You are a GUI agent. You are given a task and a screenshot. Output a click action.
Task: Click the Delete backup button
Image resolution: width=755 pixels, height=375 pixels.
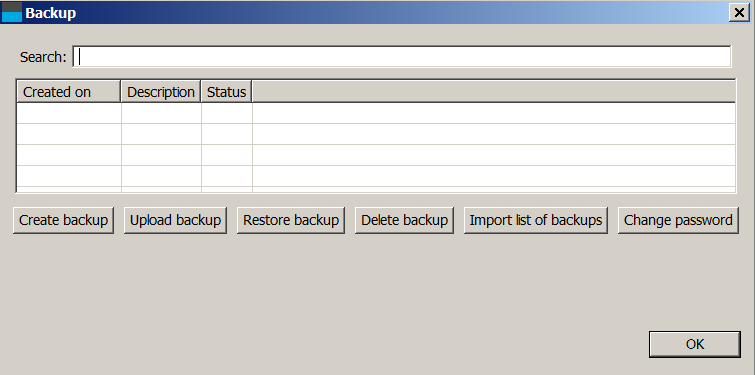(404, 220)
